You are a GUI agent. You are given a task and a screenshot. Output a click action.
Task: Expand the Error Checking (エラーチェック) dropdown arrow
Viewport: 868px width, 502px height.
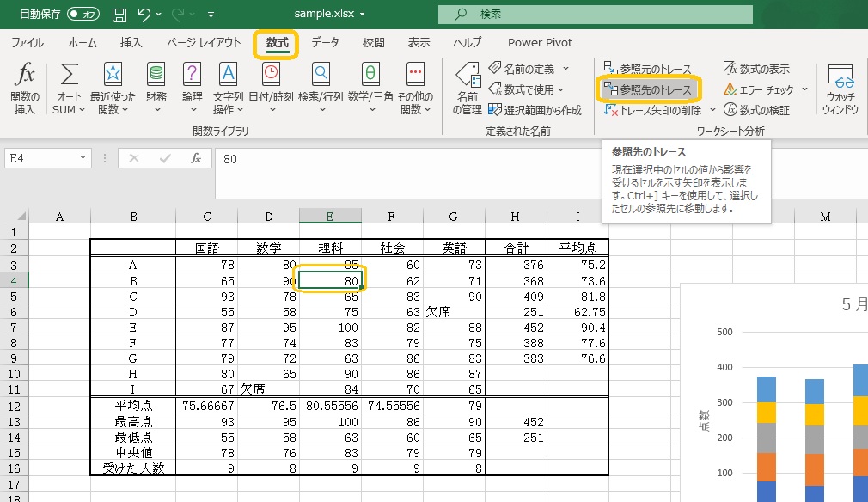coord(804,89)
